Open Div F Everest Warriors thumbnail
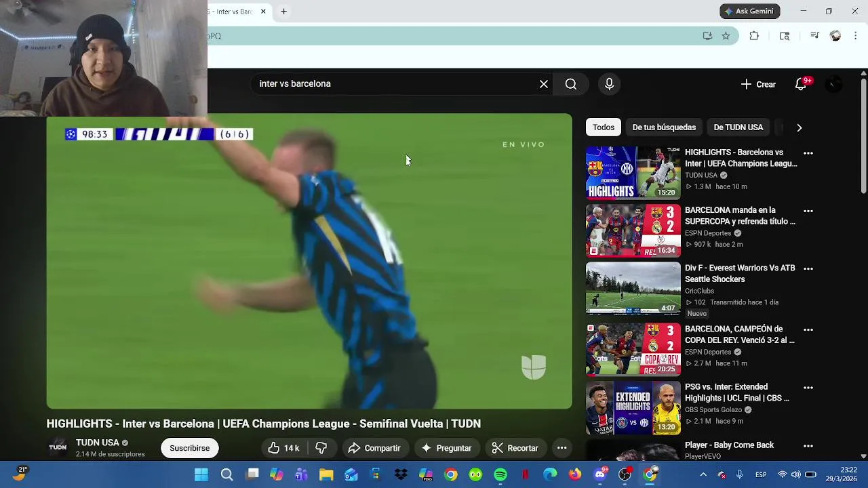This screenshot has height=488, width=868. click(633, 289)
